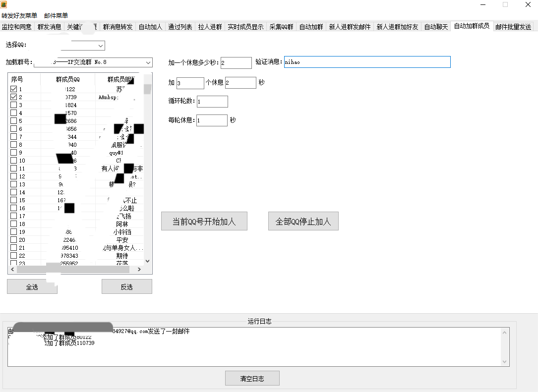The image size is (538, 392).
Task: Click the 群成员昵称 column header
Action: pyautogui.click(x=120, y=79)
